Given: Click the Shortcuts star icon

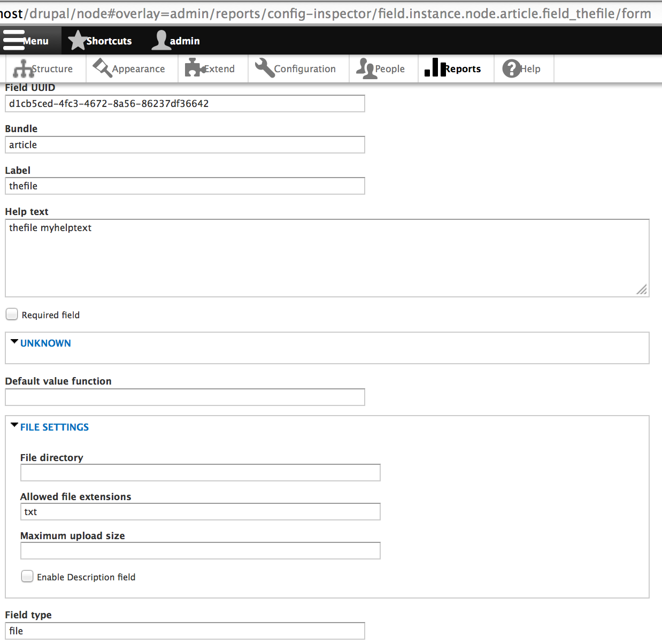Looking at the screenshot, I should (78, 41).
